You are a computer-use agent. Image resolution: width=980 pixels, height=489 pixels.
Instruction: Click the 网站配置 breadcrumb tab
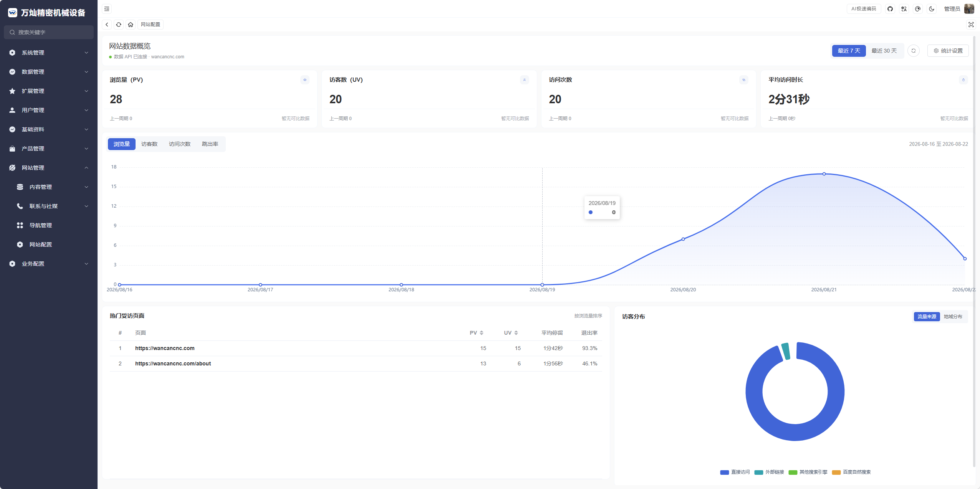pos(151,25)
